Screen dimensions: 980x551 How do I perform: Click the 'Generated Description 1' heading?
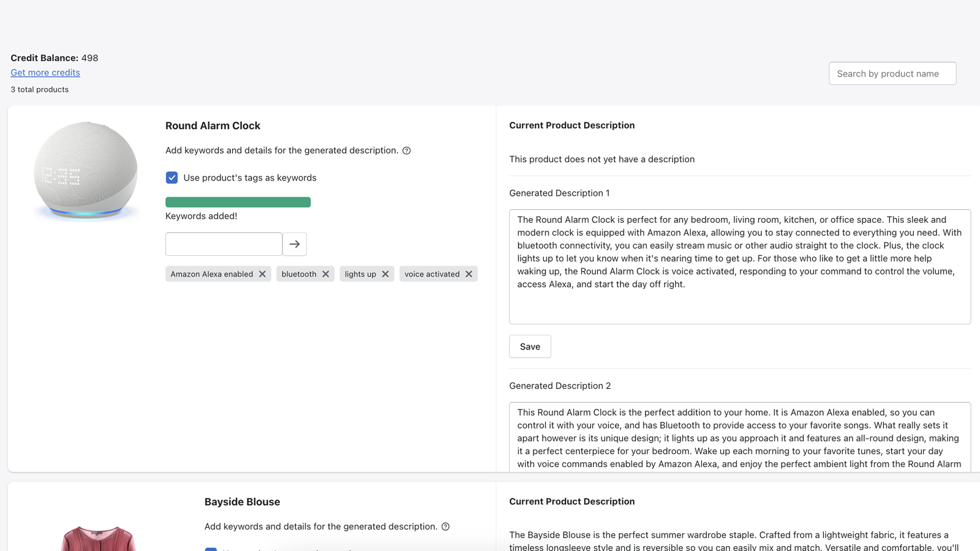point(559,193)
